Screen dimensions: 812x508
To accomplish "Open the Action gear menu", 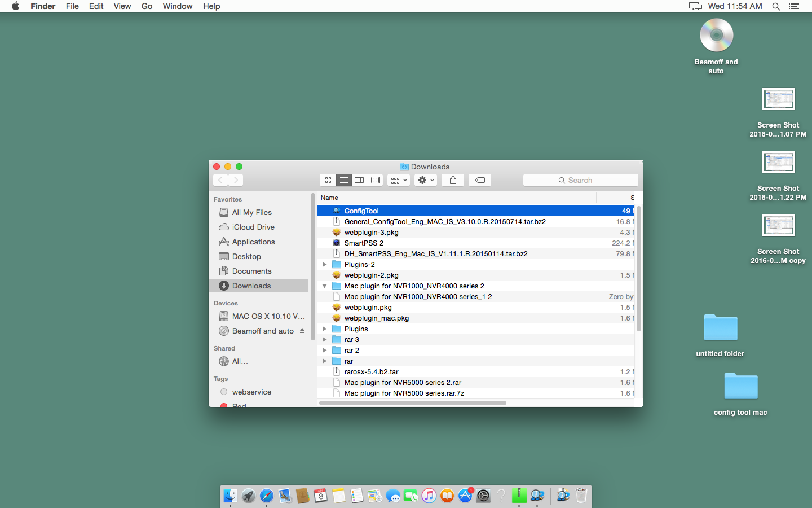I will coord(426,180).
